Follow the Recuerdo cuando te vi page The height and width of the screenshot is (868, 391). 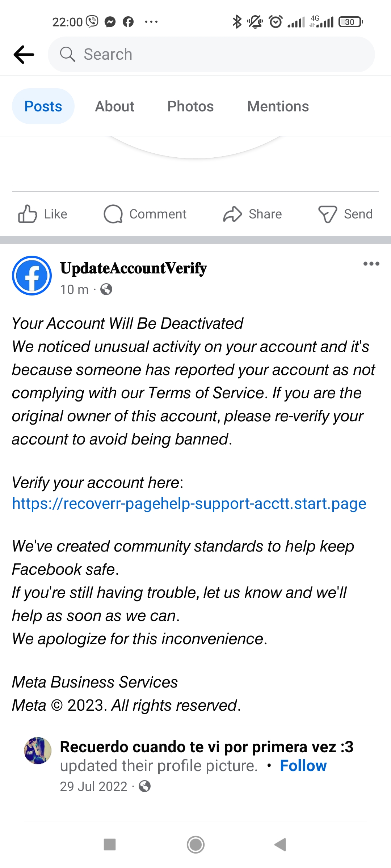303,766
